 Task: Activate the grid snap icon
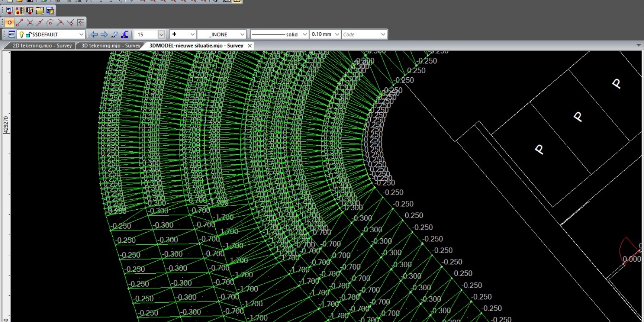point(80,23)
